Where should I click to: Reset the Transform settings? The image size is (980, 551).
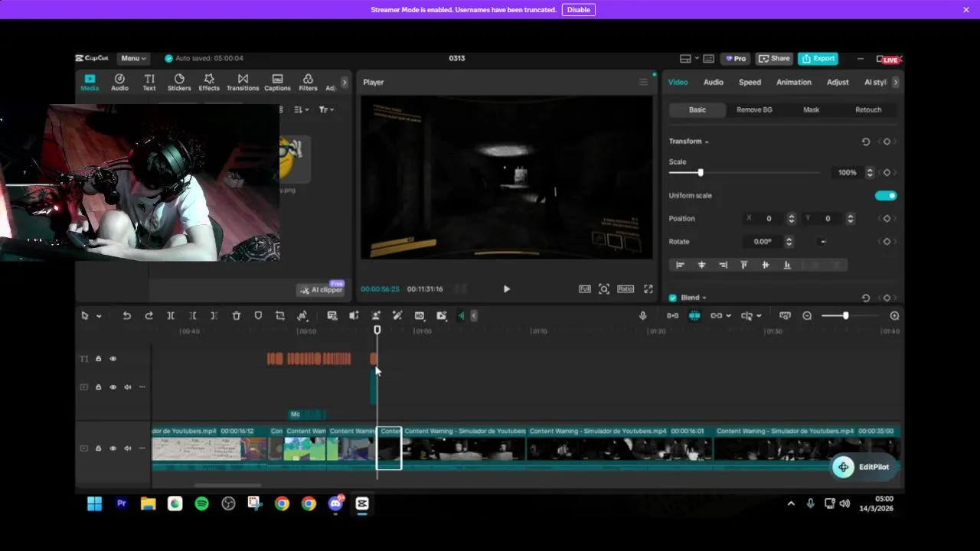tap(866, 142)
